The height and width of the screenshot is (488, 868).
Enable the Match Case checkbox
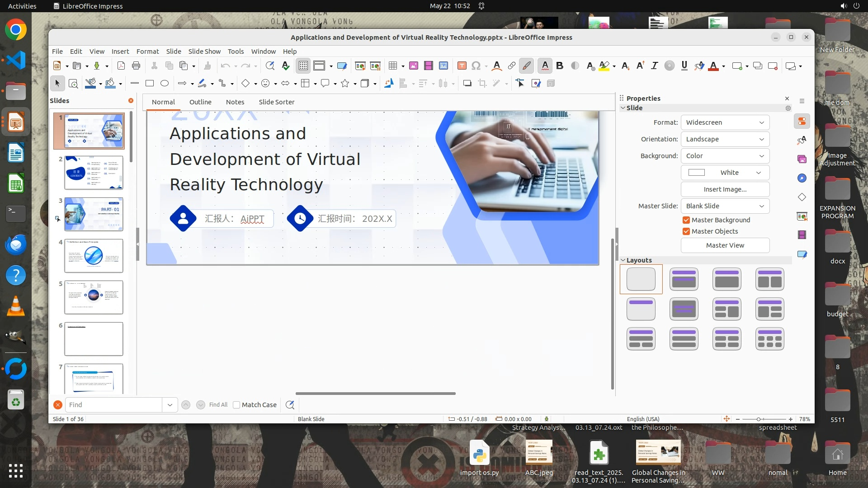point(236,405)
